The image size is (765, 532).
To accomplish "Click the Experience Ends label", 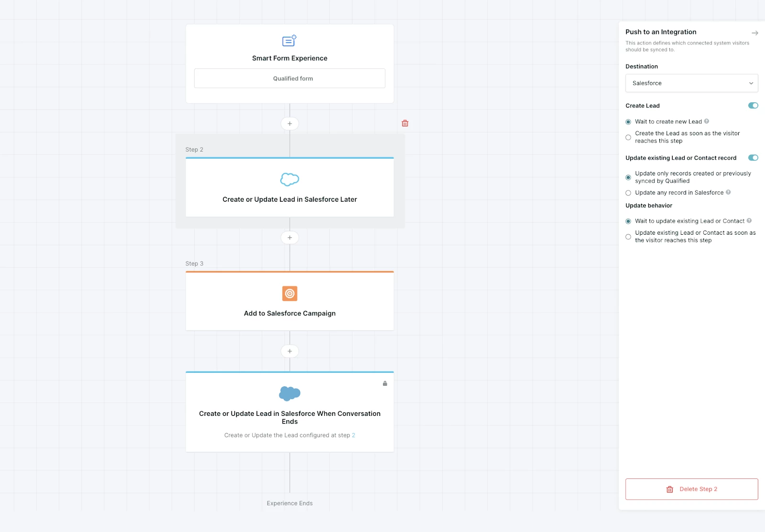I will (x=290, y=503).
